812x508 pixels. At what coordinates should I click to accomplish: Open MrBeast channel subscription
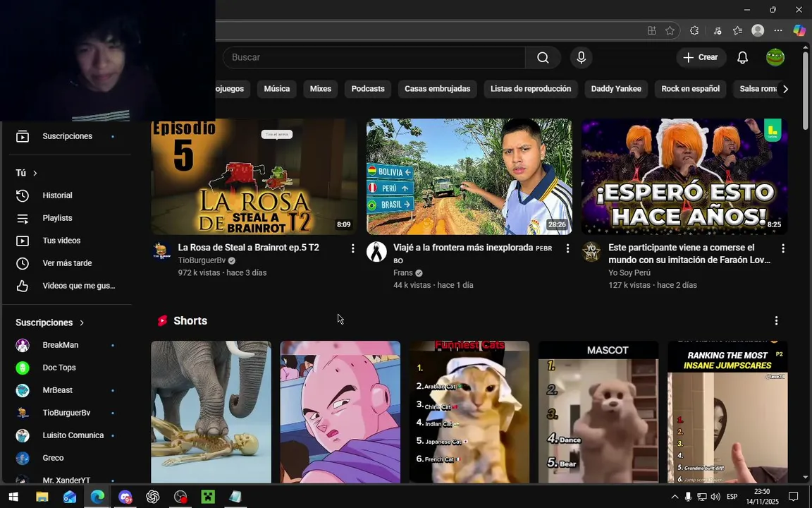(68, 390)
